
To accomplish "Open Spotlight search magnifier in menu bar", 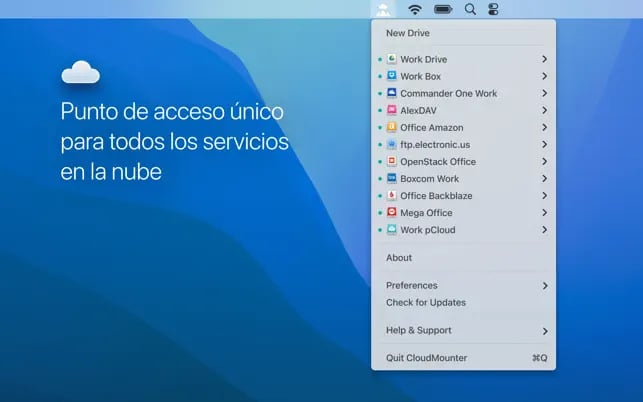I will [470, 9].
